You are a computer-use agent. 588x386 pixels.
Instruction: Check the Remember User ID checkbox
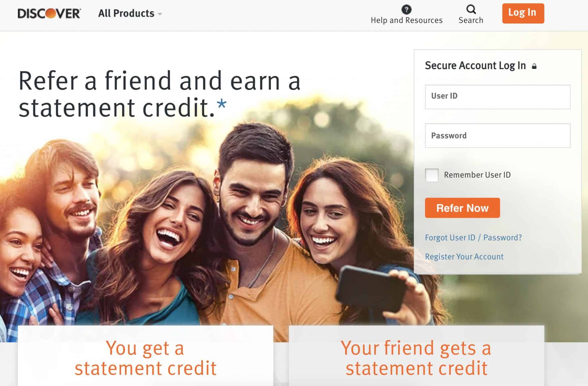(x=432, y=175)
